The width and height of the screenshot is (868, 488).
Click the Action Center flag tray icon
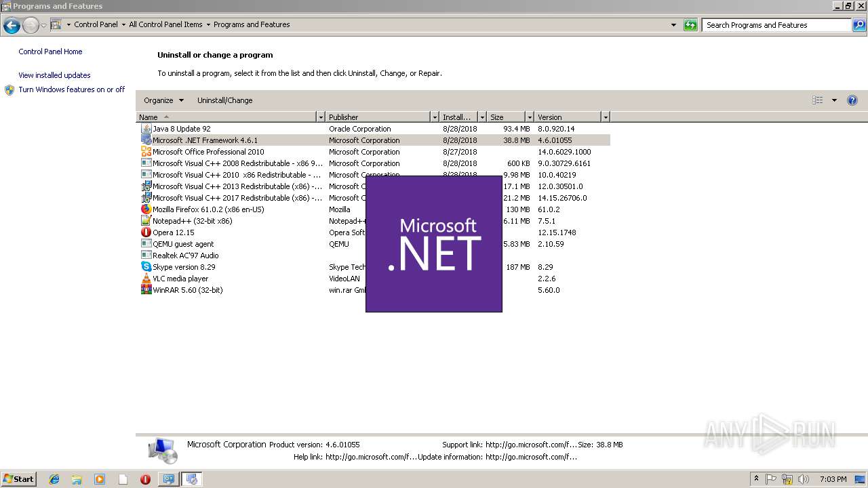point(771,479)
